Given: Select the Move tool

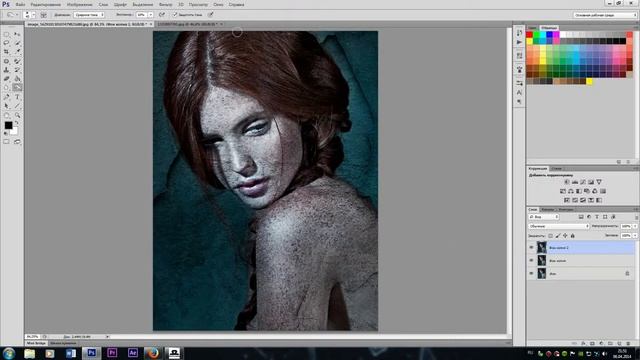Looking at the screenshot, I should 17,34.
